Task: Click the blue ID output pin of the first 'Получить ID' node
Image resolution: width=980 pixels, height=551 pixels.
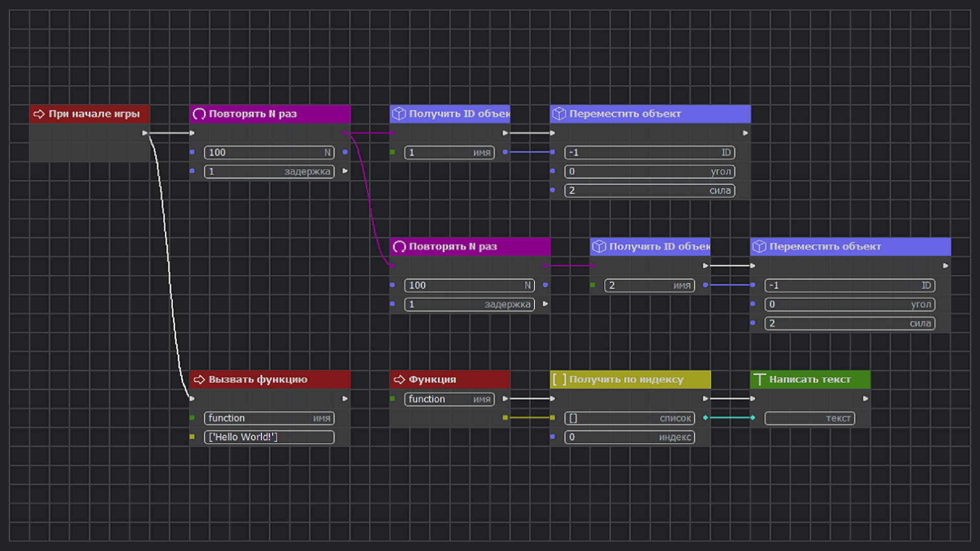Action: [505, 152]
